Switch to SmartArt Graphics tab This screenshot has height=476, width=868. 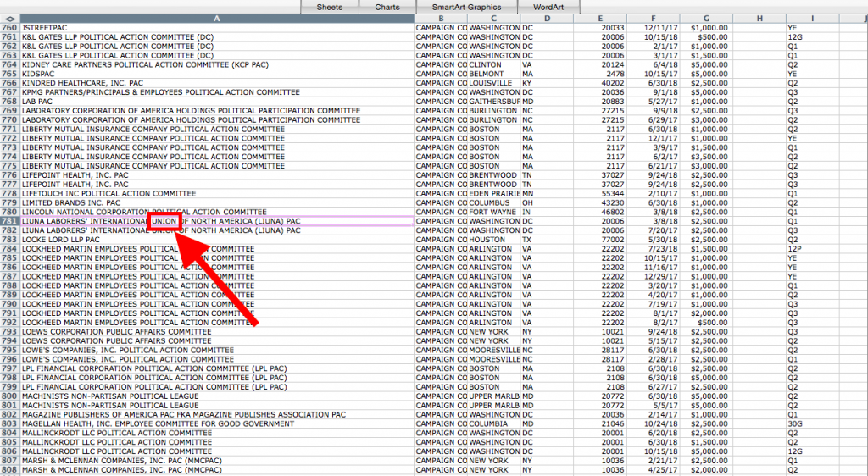coord(467,7)
